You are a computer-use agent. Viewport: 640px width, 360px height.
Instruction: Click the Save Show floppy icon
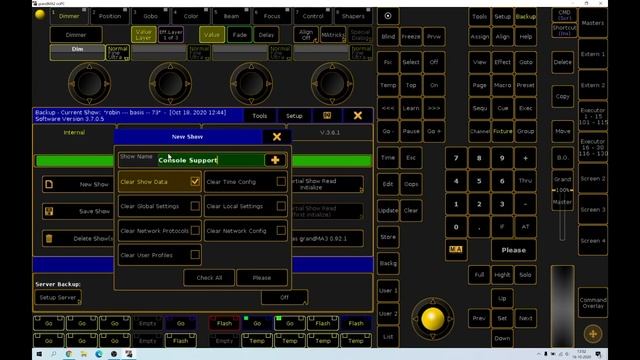tap(49, 211)
